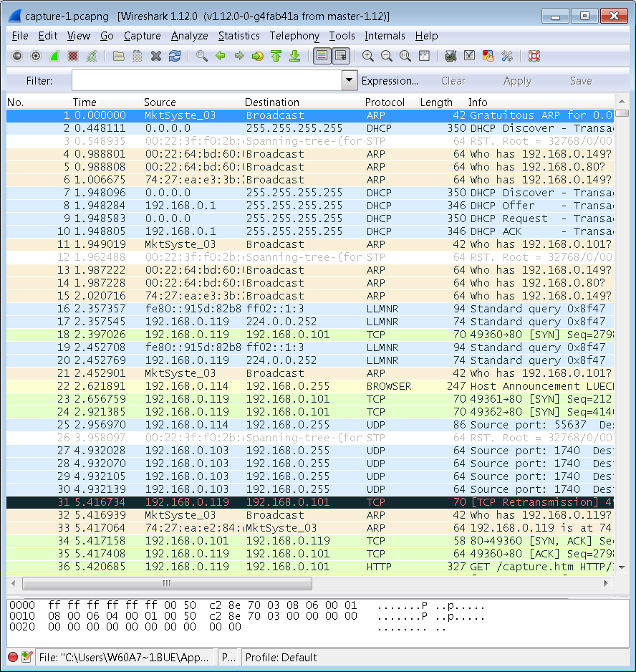Reset zoom to normal size (1:1)
Image resolution: width=636 pixels, height=672 pixels.
(x=405, y=56)
